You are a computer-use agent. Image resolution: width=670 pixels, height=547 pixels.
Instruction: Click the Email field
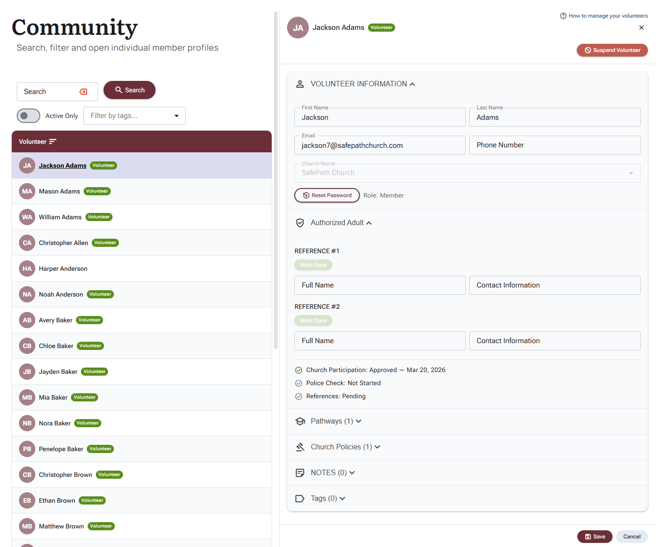point(379,145)
